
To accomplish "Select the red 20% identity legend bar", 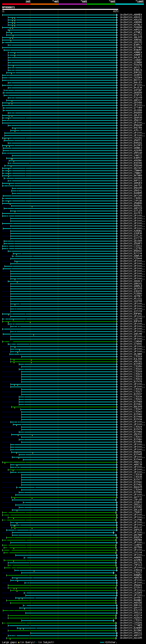I will pos(16,4).
